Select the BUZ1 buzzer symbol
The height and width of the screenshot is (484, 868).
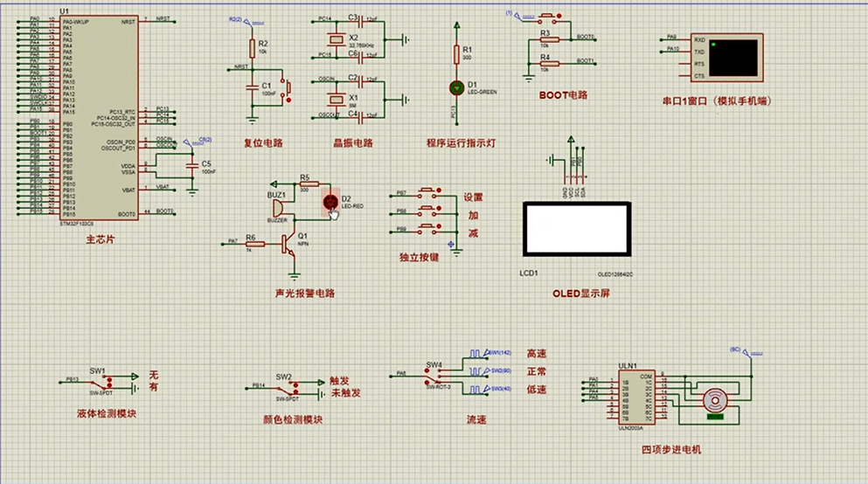coord(279,209)
